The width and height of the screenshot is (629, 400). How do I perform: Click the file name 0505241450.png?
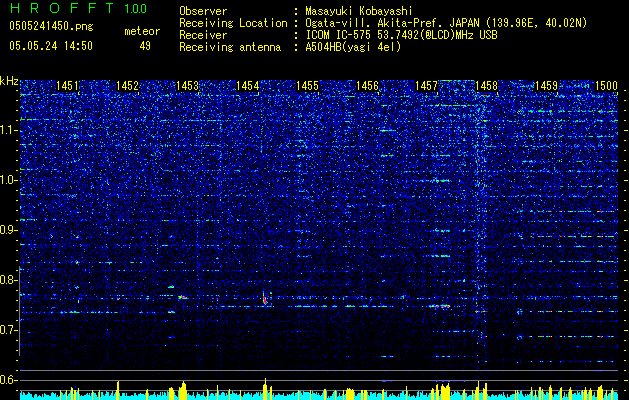click(51, 26)
